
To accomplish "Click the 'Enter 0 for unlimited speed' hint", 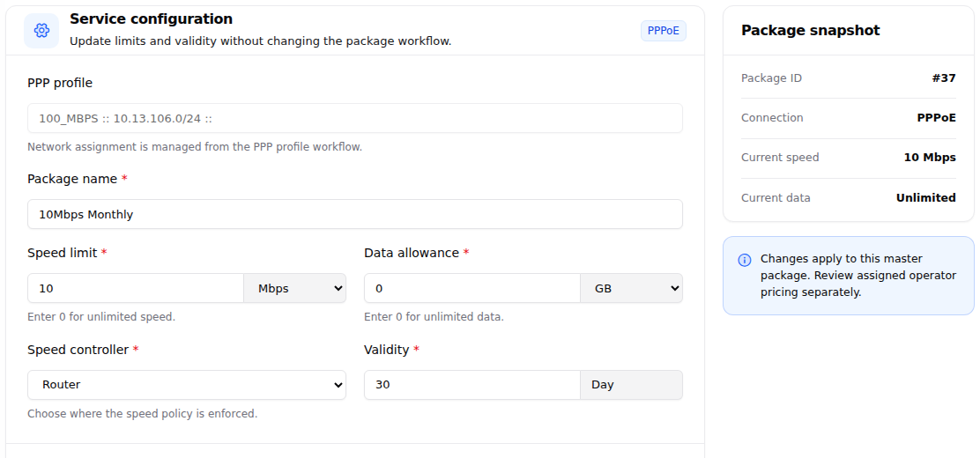I will [101, 317].
